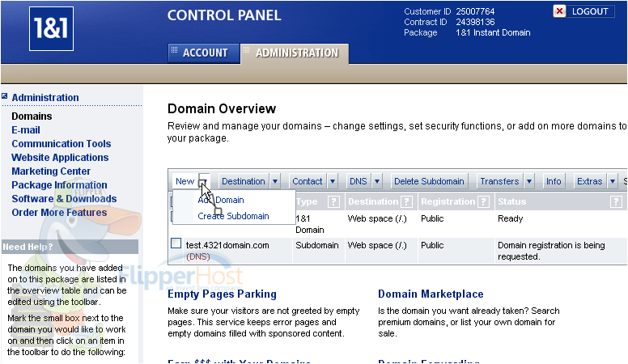Click the Administration section arrow icon

4,96
